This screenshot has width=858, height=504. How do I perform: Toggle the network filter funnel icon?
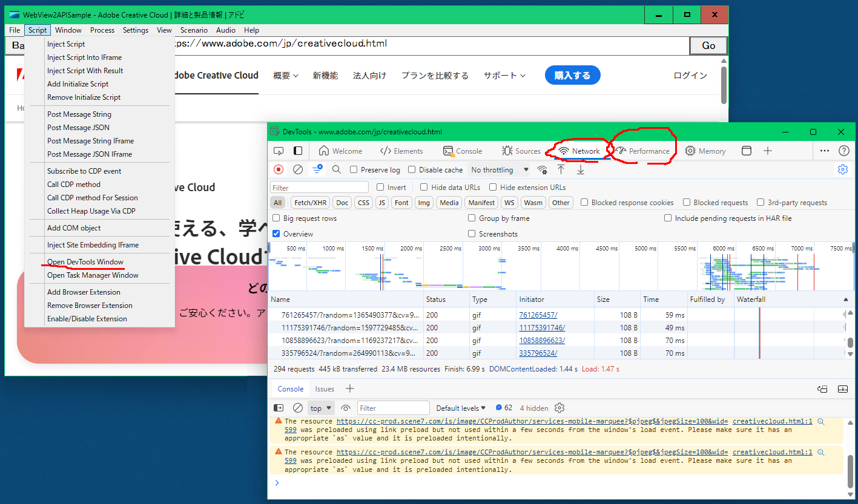(x=317, y=170)
